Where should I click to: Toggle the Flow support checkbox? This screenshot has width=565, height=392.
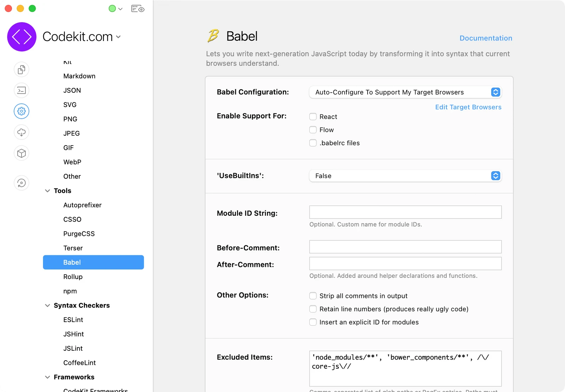(313, 130)
